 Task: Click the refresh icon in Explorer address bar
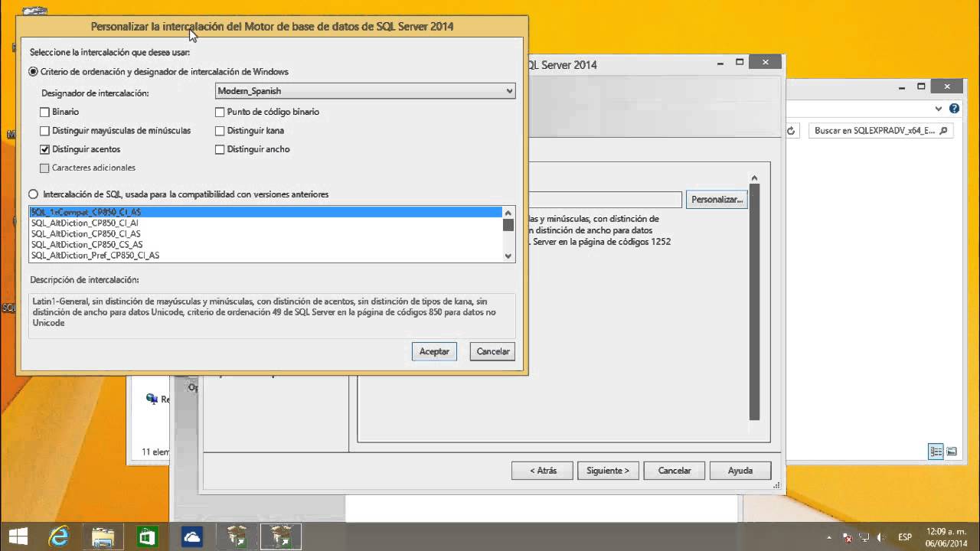point(791,131)
